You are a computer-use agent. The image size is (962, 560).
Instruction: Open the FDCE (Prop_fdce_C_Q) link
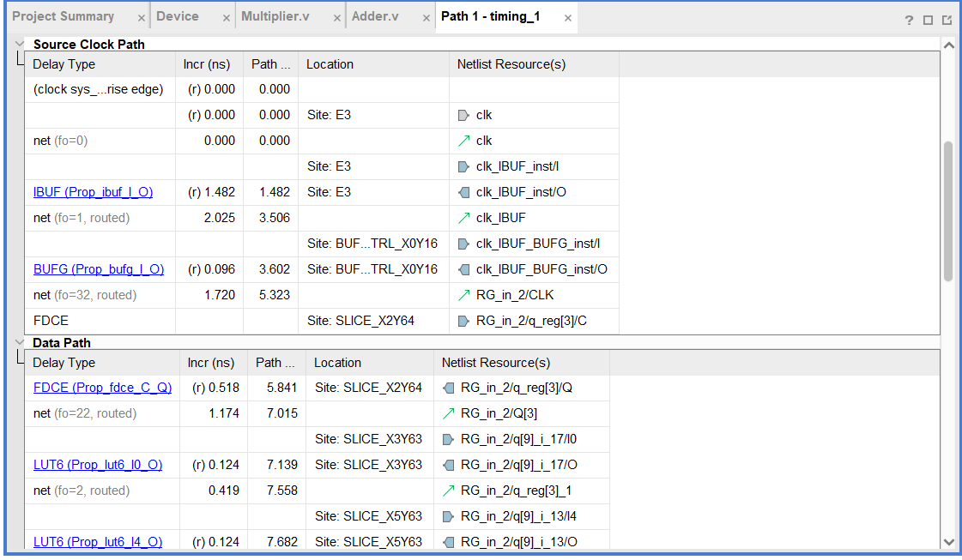(x=102, y=388)
